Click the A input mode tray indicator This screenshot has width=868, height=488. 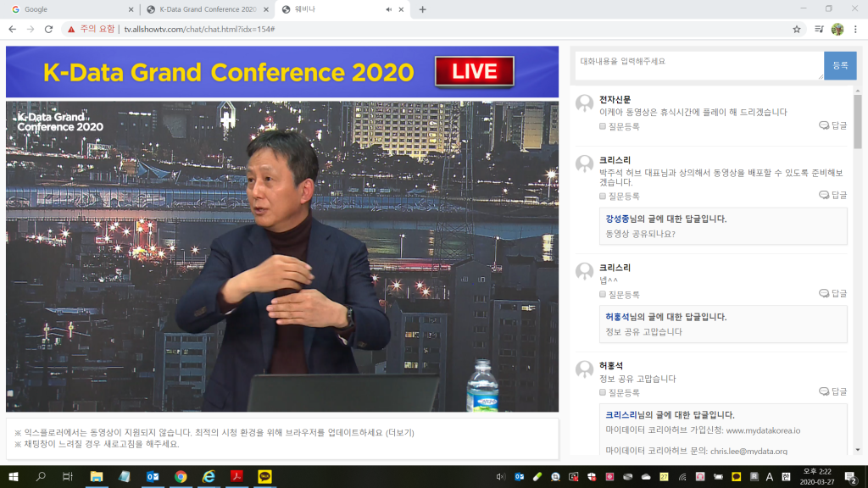coord(770,476)
